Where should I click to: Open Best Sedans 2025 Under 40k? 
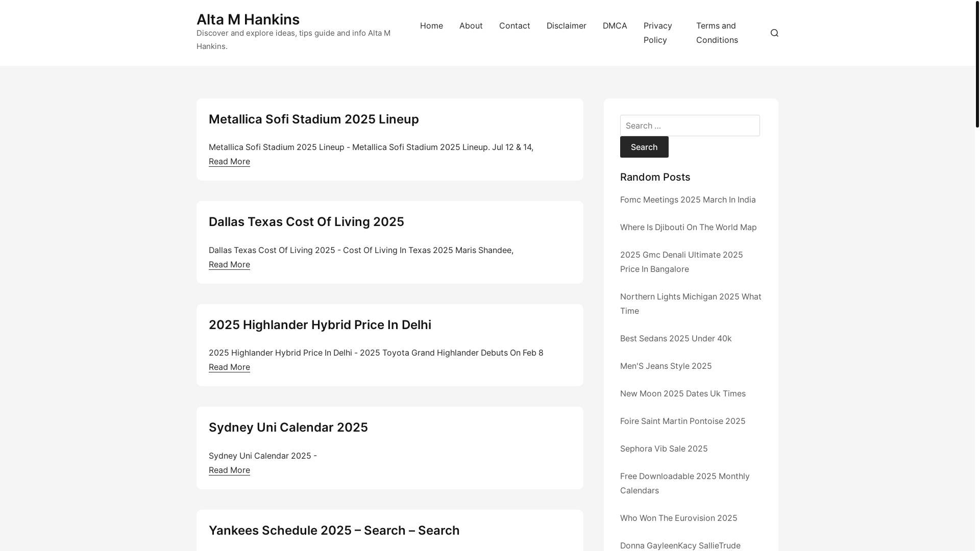676,338
